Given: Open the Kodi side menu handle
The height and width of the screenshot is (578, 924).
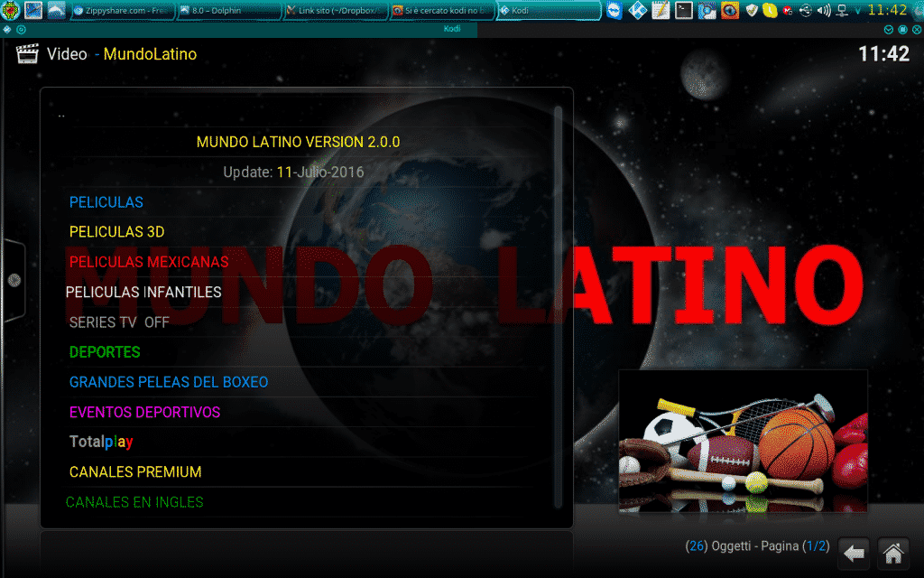Looking at the screenshot, I should coord(14,280).
